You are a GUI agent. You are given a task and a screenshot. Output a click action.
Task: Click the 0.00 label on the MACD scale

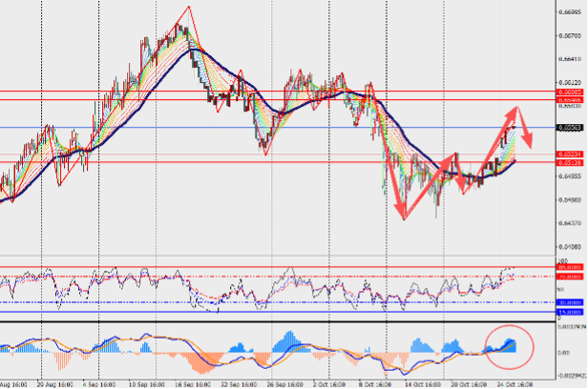tap(563, 352)
